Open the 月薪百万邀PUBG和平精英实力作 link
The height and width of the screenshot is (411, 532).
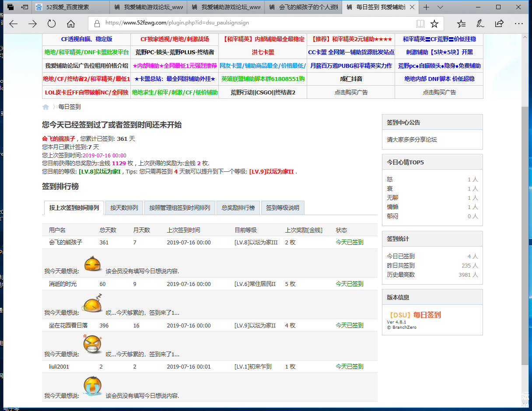click(351, 66)
